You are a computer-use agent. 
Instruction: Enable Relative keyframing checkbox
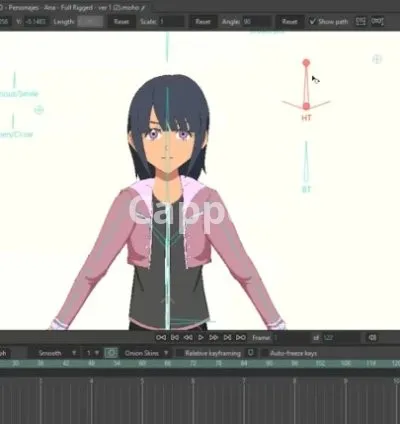coord(179,353)
